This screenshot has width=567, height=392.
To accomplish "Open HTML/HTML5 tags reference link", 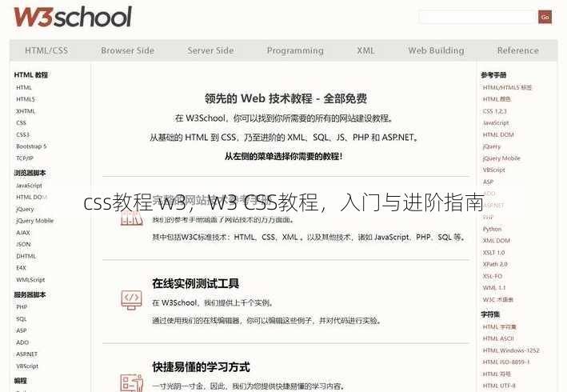I will click(507, 87).
